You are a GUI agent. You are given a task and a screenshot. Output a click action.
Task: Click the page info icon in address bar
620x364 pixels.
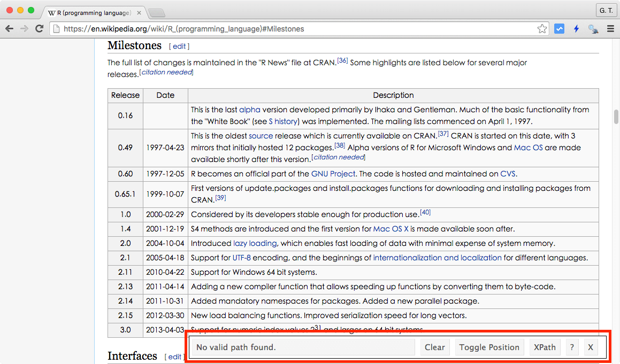point(56,29)
